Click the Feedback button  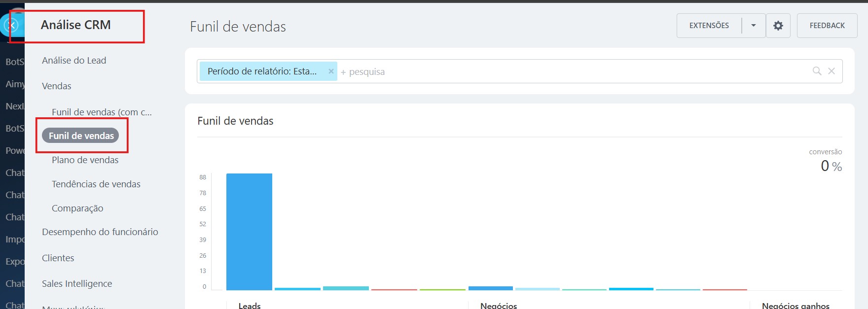(827, 26)
